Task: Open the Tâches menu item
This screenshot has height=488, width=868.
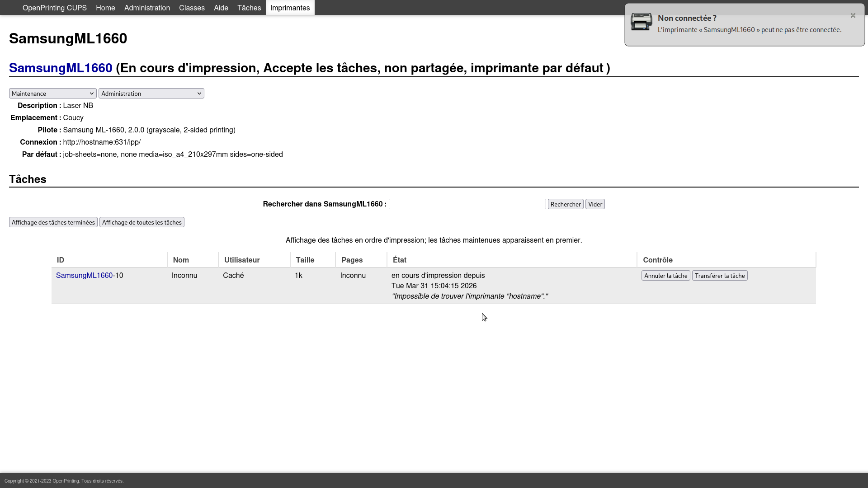Action: tap(249, 8)
